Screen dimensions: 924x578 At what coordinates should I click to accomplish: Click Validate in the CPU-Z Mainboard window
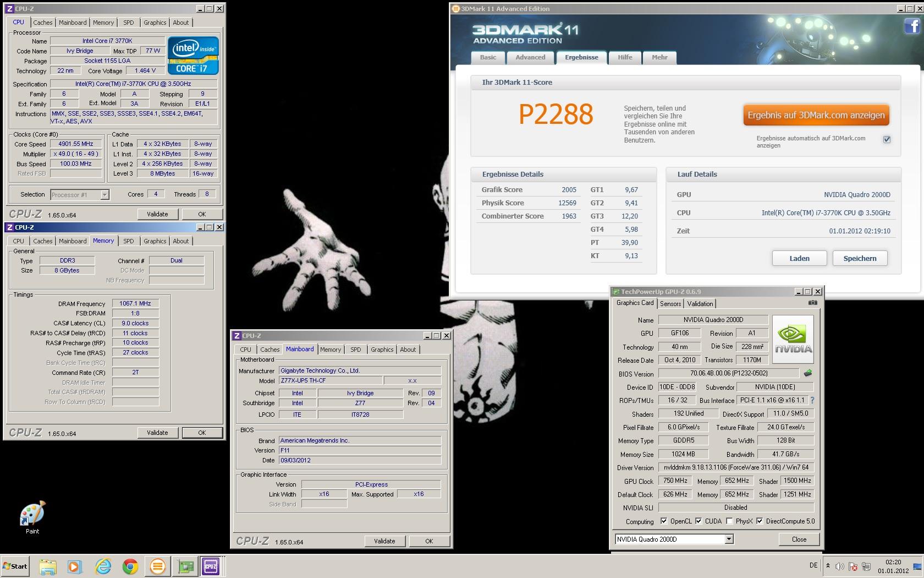pos(384,541)
